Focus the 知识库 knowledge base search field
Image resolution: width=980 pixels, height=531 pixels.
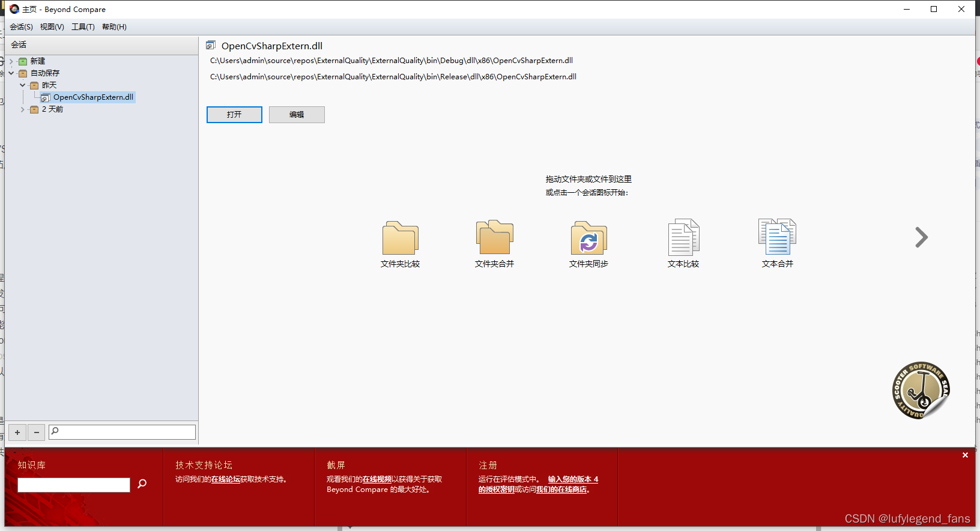pos(74,485)
